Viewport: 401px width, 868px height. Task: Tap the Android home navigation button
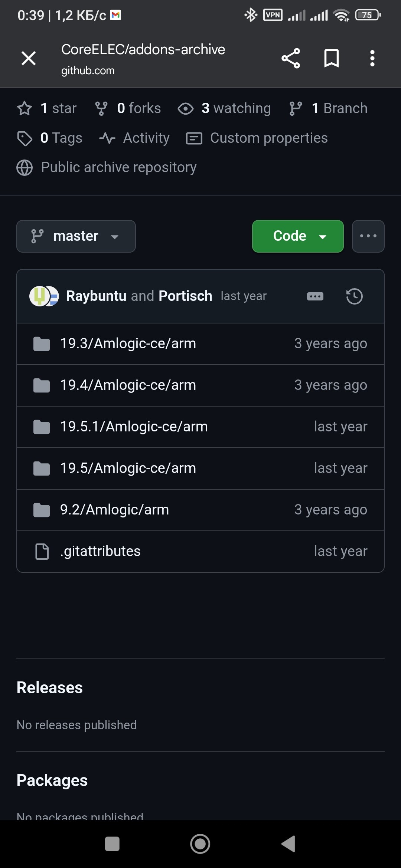coord(200,844)
